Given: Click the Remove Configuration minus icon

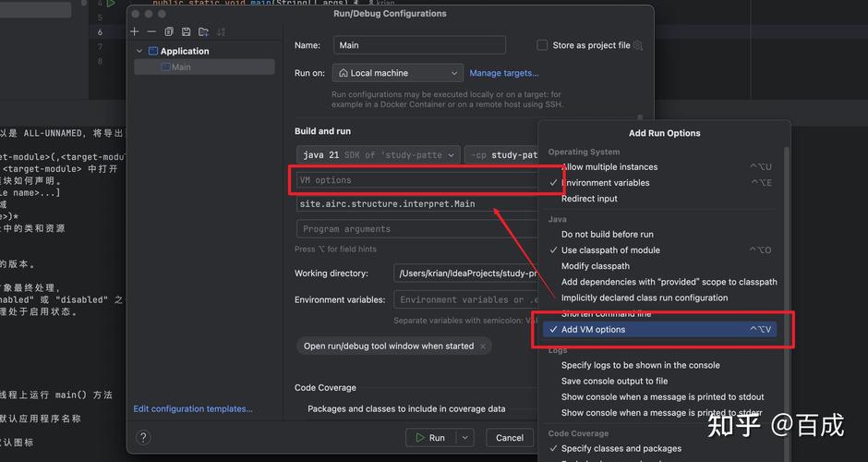Looking at the screenshot, I should (x=151, y=31).
